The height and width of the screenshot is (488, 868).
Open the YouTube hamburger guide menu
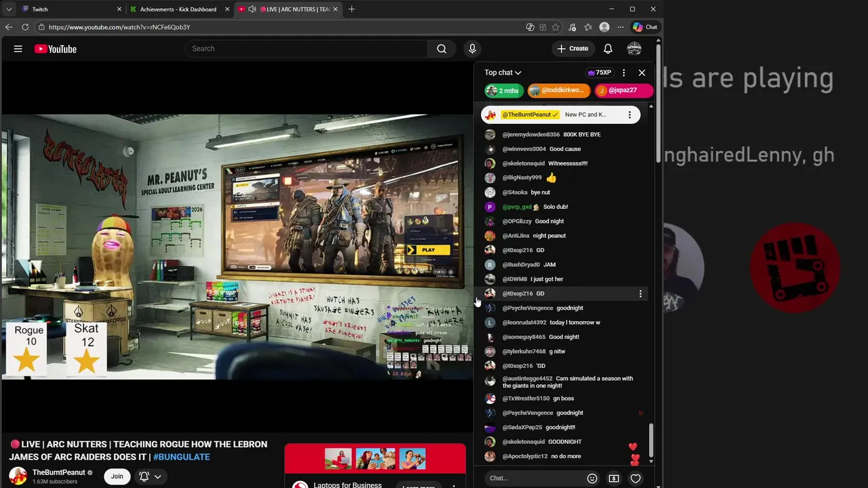18,49
